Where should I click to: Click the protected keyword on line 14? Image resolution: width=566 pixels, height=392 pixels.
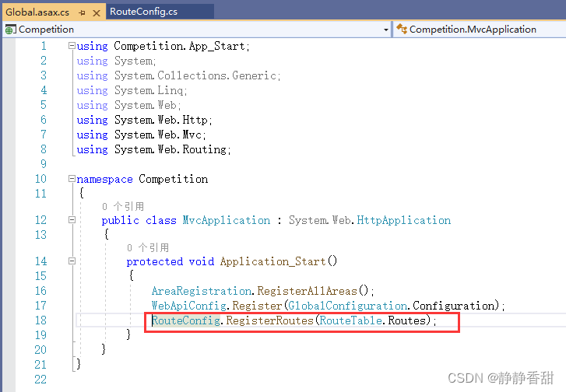pyautogui.click(x=155, y=261)
